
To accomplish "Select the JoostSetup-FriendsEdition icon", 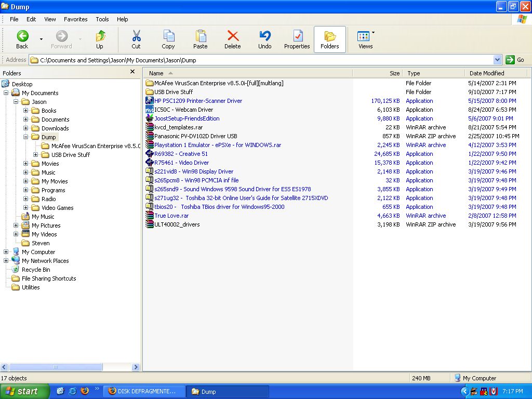I will [149, 118].
